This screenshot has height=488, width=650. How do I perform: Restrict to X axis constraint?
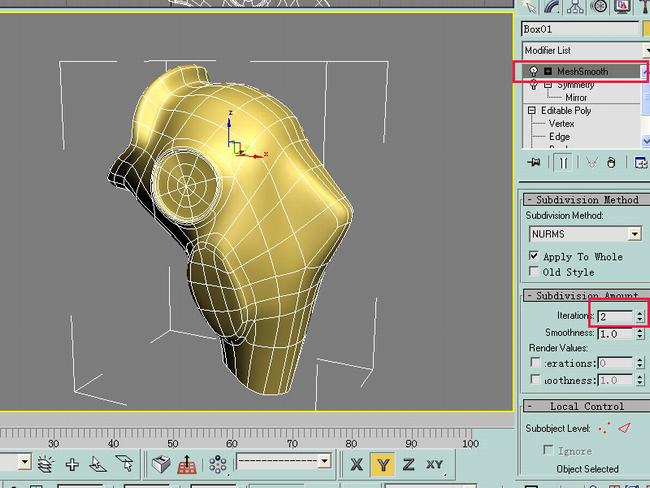(357, 464)
